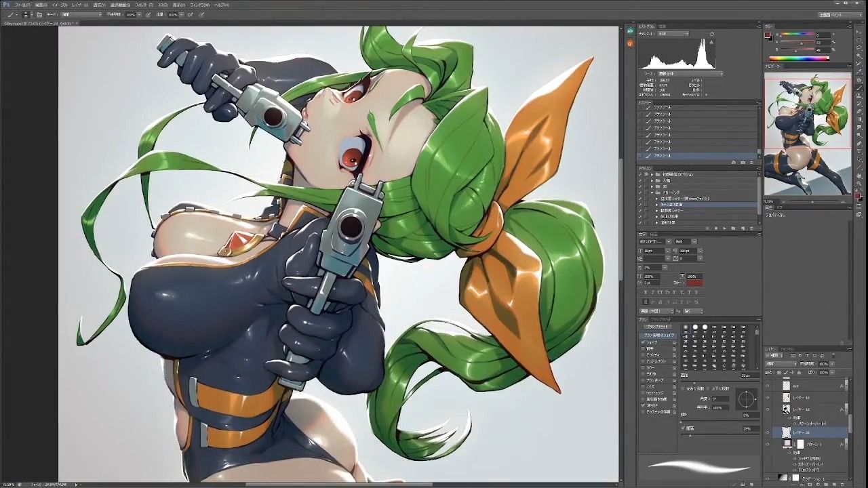Toggle the Brush panel icon in options bar
The height and width of the screenshot is (488, 868).
(39, 14)
